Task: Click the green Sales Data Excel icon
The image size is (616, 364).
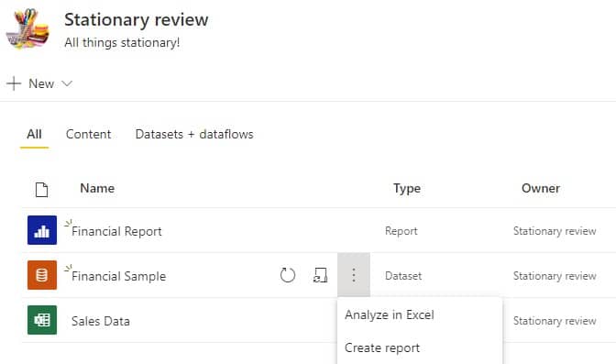Action: (42, 320)
